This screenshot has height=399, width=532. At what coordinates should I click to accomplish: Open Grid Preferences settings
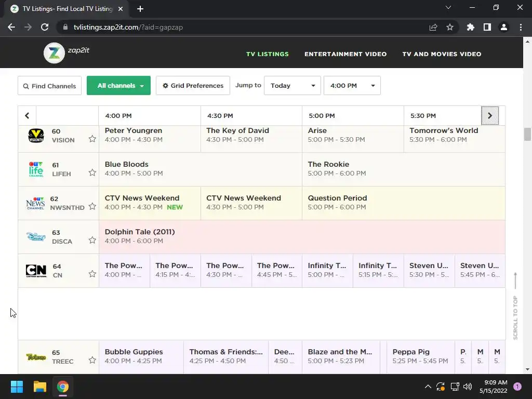point(193,86)
